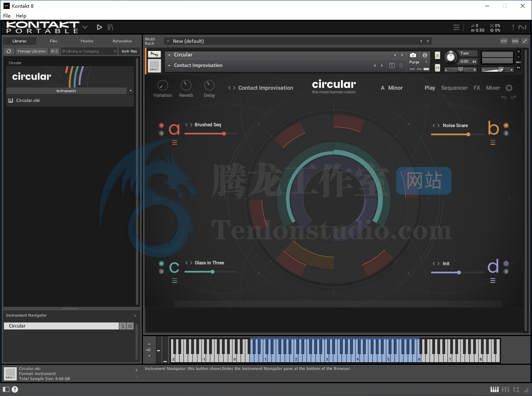Switch to the Sequencer tab

[x=454, y=88]
